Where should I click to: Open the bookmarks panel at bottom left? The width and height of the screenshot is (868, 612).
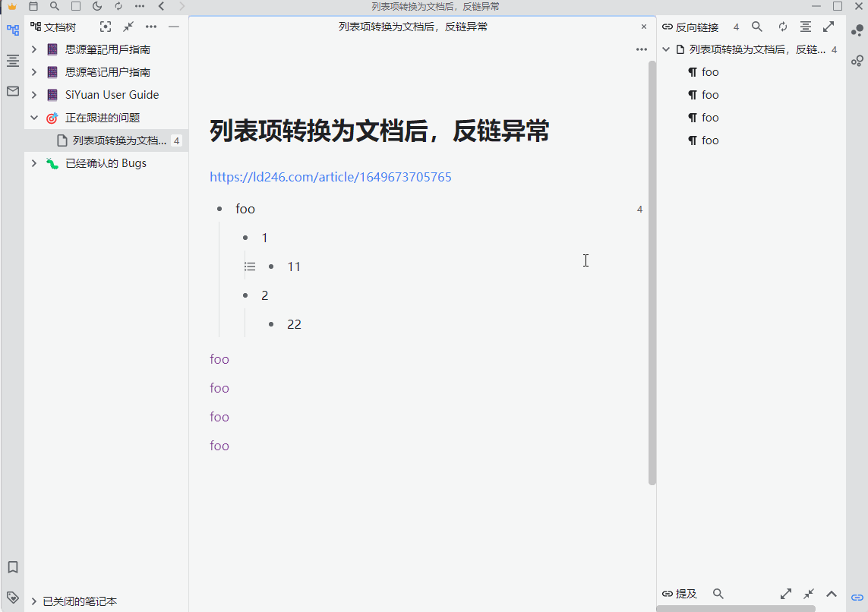coord(12,566)
